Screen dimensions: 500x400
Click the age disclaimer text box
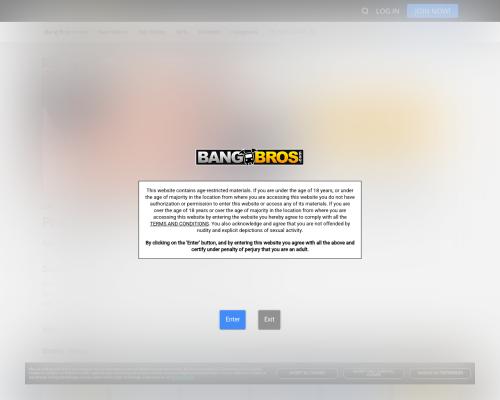[250, 220]
